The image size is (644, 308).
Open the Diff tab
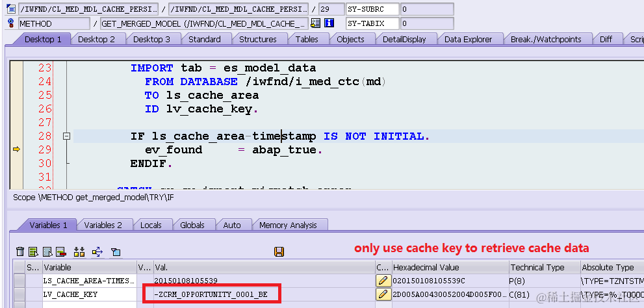(606, 40)
